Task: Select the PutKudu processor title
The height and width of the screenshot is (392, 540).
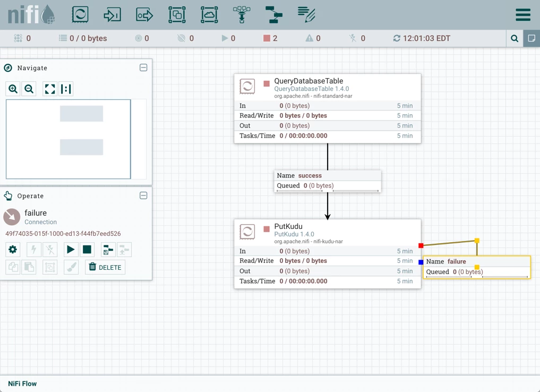Action: (x=288, y=226)
